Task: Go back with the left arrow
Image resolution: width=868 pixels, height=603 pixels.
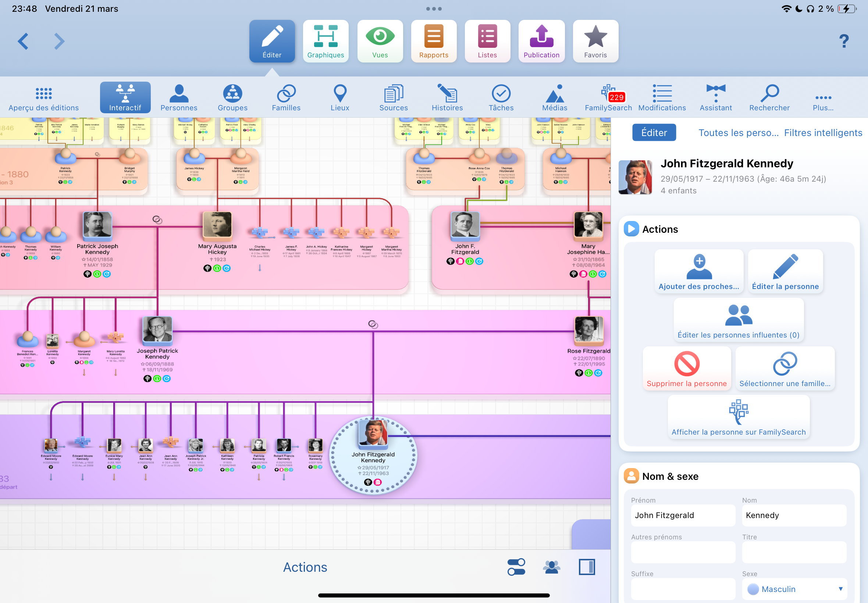Action: 23,41
